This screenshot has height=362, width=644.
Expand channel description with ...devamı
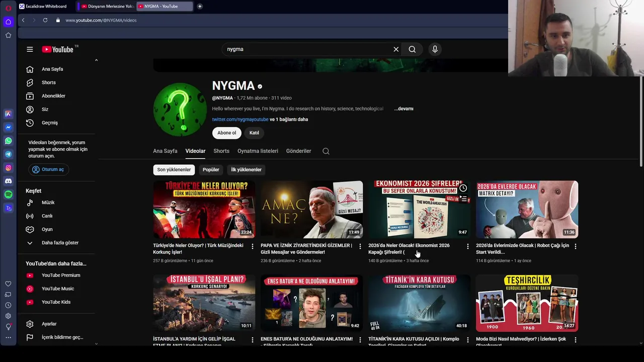click(x=404, y=109)
